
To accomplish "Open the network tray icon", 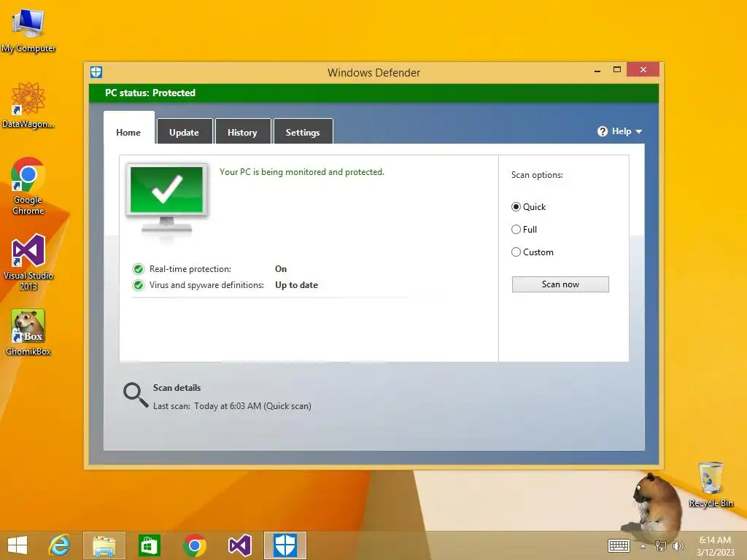I will [660, 545].
